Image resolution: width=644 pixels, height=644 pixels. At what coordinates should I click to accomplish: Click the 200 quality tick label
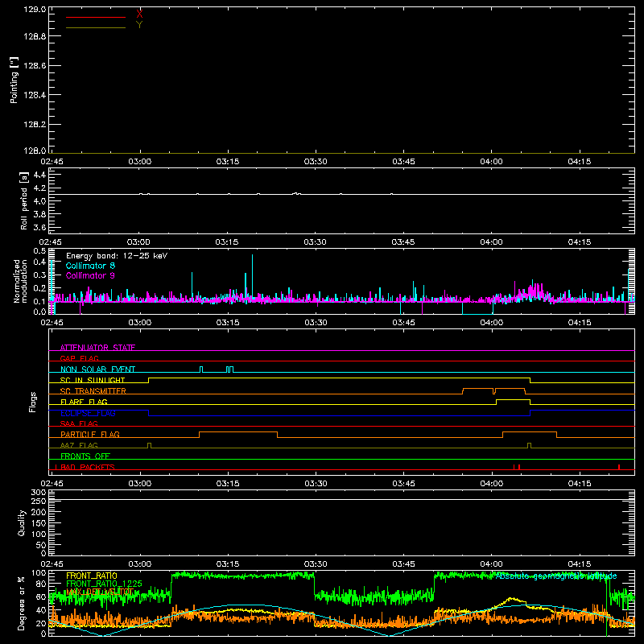39,512
